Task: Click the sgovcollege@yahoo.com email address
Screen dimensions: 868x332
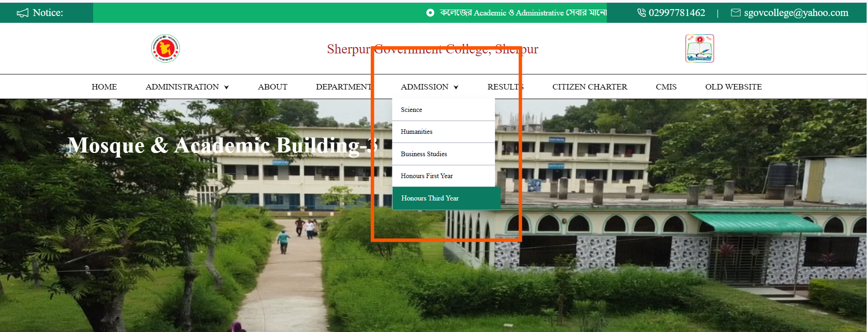Action: click(x=796, y=13)
